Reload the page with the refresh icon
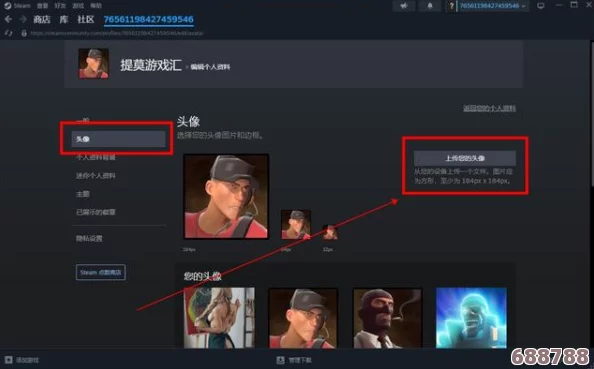Viewport: 594px width, 369px height. click(x=8, y=33)
